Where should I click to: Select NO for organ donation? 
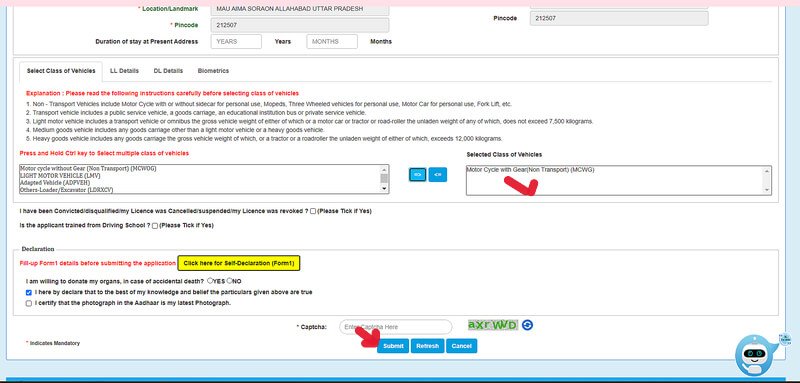point(230,280)
